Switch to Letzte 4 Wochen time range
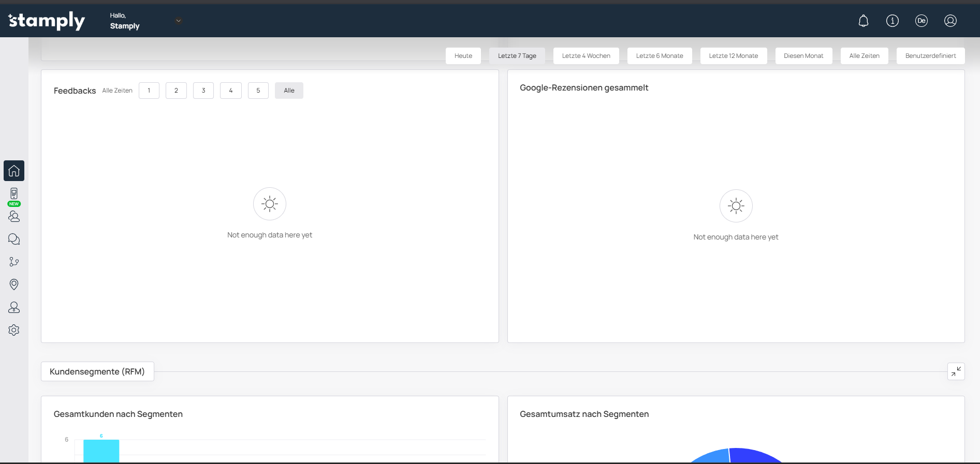Viewport: 980px width, 464px height. (x=586, y=56)
